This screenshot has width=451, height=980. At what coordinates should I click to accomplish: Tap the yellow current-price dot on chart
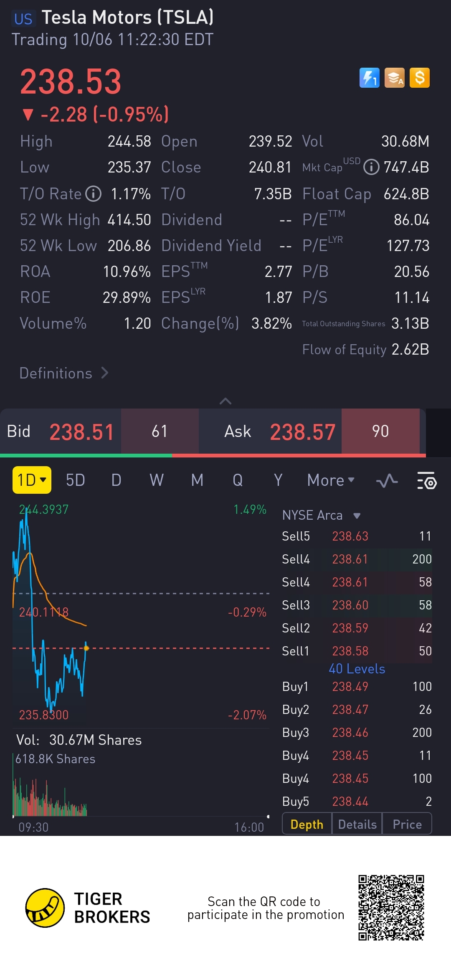pos(86,648)
